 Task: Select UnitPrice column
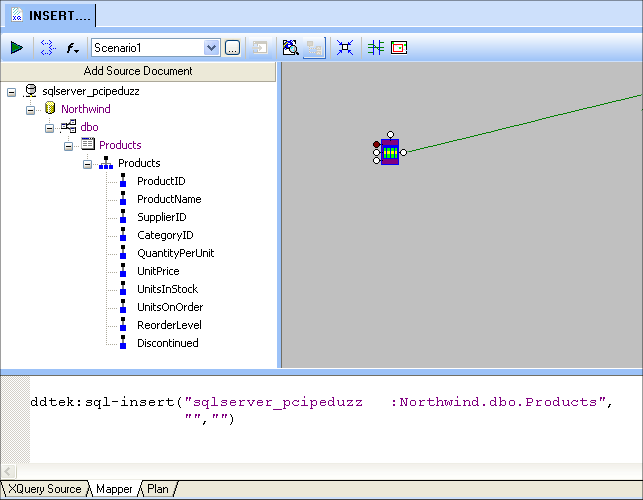(x=158, y=272)
